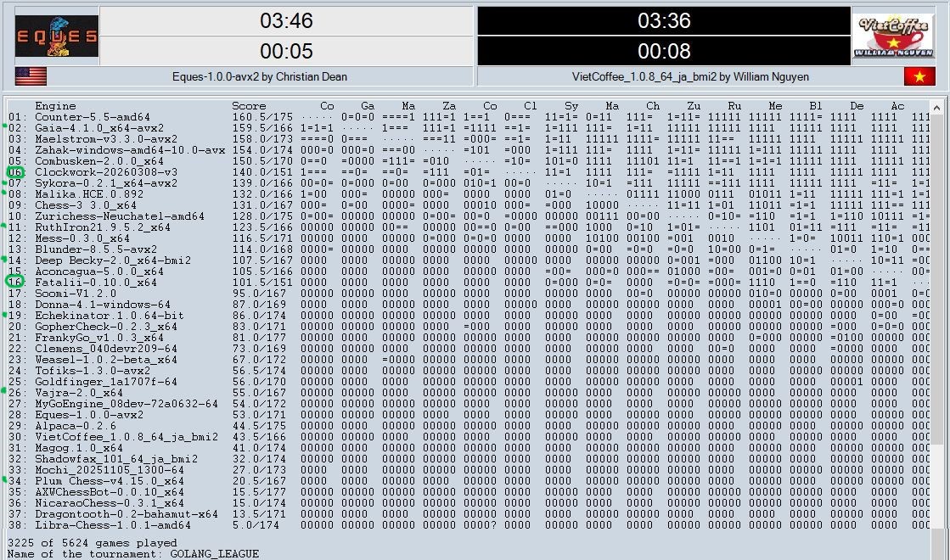The height and width of the screenshot is (560, 950).
Task: Select the Aconcagua-5.0.0_x64 row
Action: [x=468, y=272]
